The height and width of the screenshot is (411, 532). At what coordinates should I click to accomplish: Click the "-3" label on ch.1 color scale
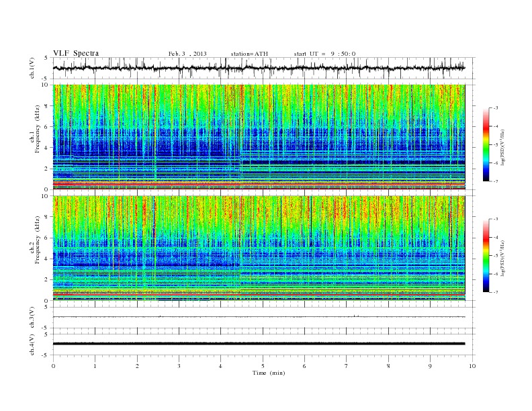(496, 108)
